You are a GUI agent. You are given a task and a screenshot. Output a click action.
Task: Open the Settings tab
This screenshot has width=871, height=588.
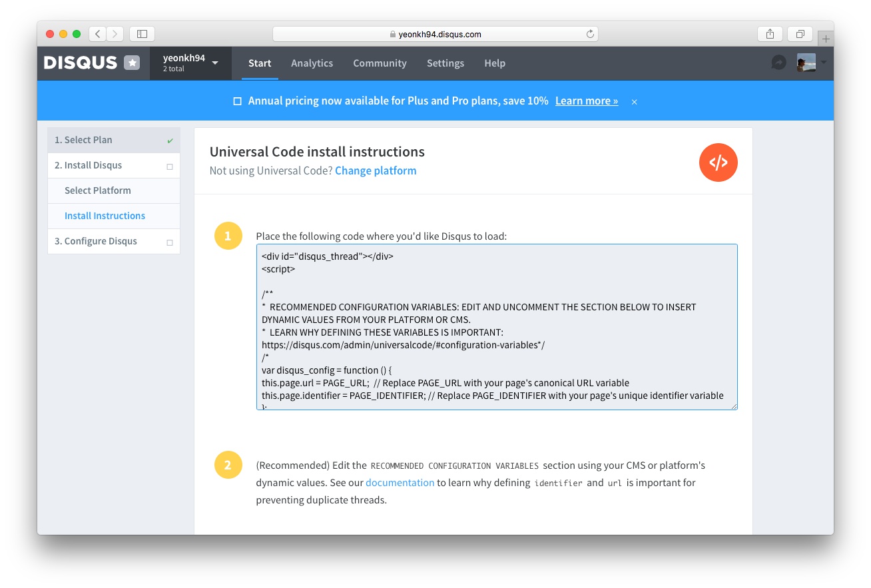445,63
